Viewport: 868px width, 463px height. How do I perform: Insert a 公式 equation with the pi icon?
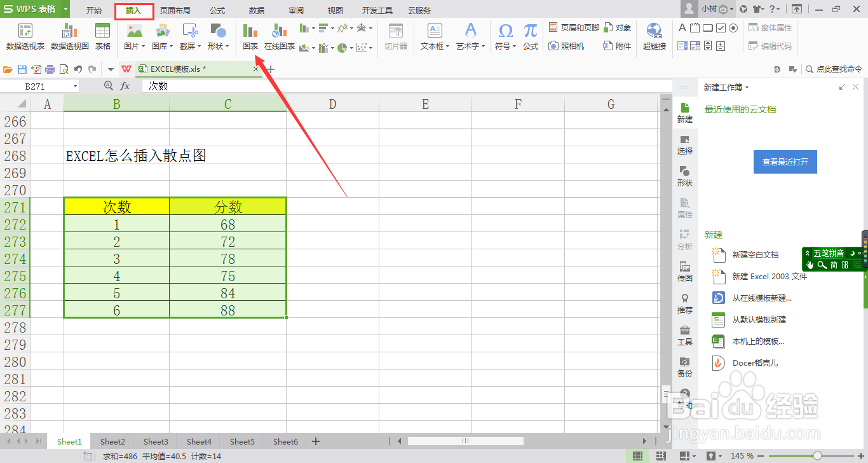coord(531,36)
